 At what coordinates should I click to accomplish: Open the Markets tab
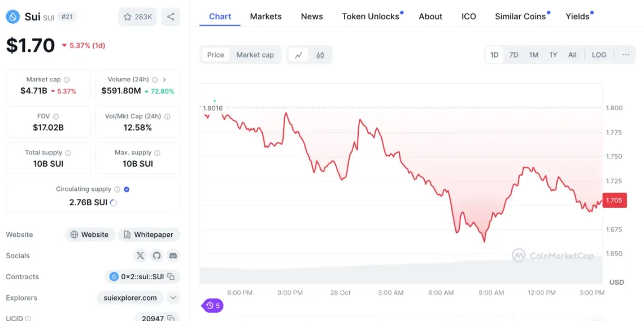pos(266,16)
